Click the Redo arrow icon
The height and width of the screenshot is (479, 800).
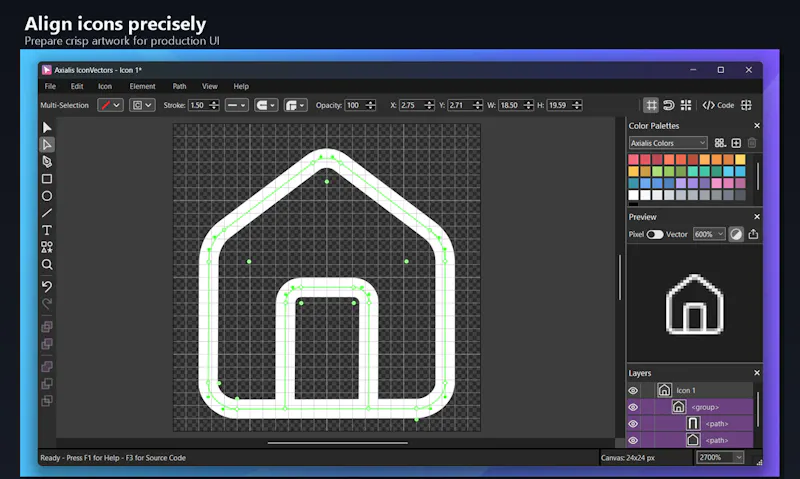[x=47, y=304]
